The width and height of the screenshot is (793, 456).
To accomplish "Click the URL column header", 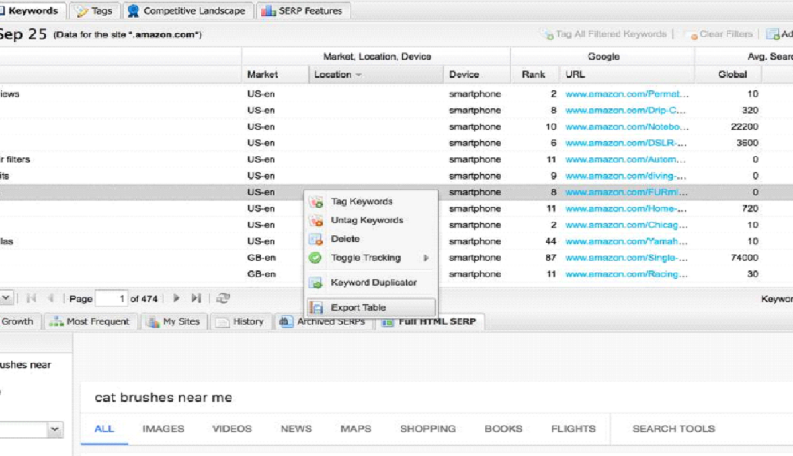I will coord(576,74).
